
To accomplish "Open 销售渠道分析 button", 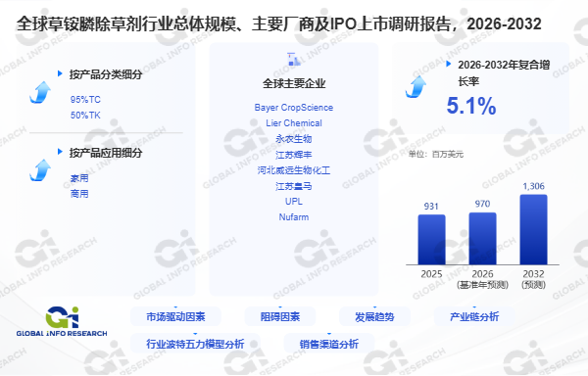I will 329,344.
